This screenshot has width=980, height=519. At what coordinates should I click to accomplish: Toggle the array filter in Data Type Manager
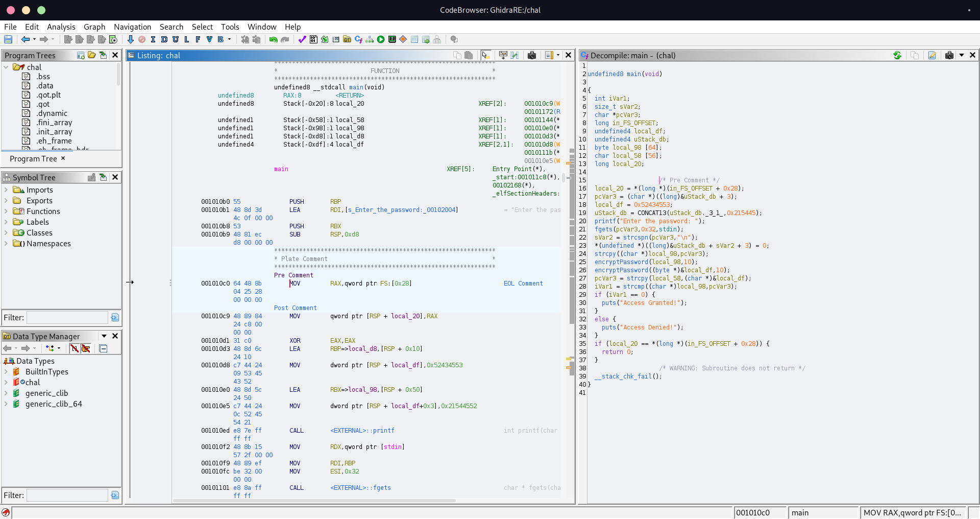tap(75, 348)
